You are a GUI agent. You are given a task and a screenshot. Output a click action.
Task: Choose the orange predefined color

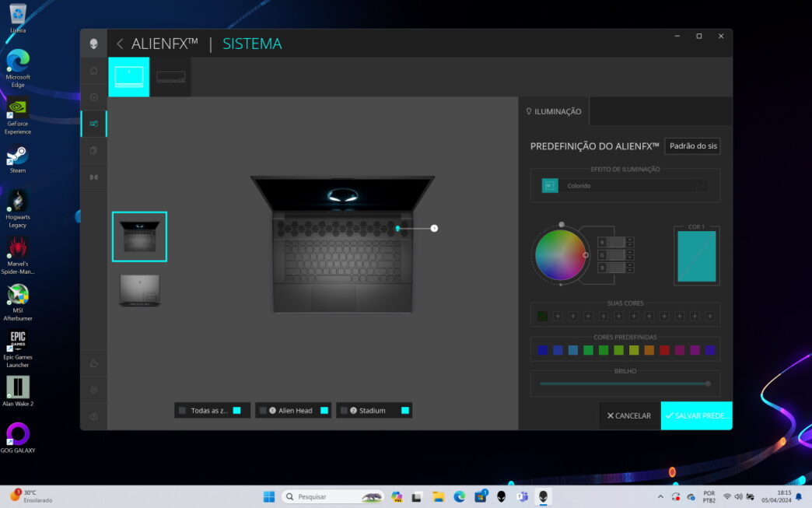[649, 351]
